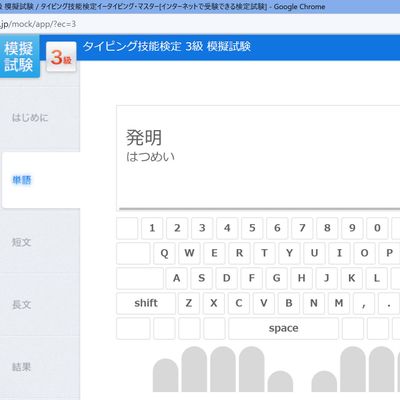This screenshot has width=400, height=400.
Task: Click the T key on virtual keyboard
Action: [264, 253]
